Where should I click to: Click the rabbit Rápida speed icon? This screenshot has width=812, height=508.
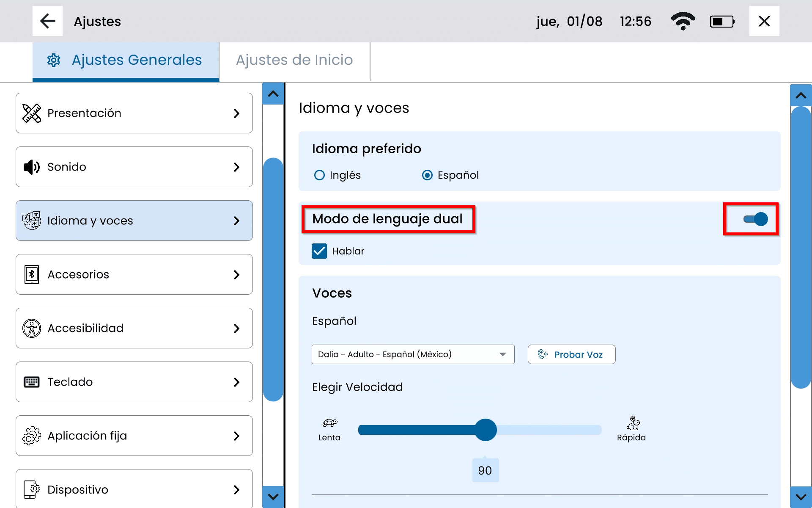(x=633, y=422)
